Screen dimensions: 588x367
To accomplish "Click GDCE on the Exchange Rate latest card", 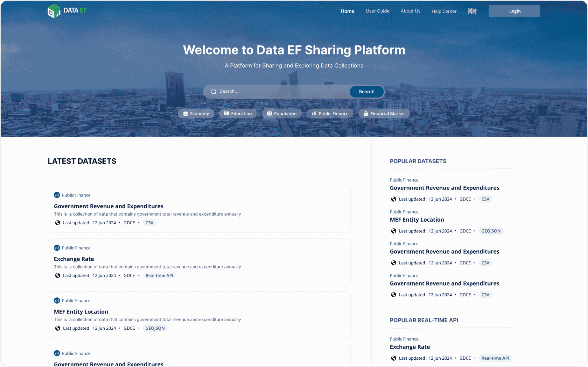I will click(x=129, y=276).
